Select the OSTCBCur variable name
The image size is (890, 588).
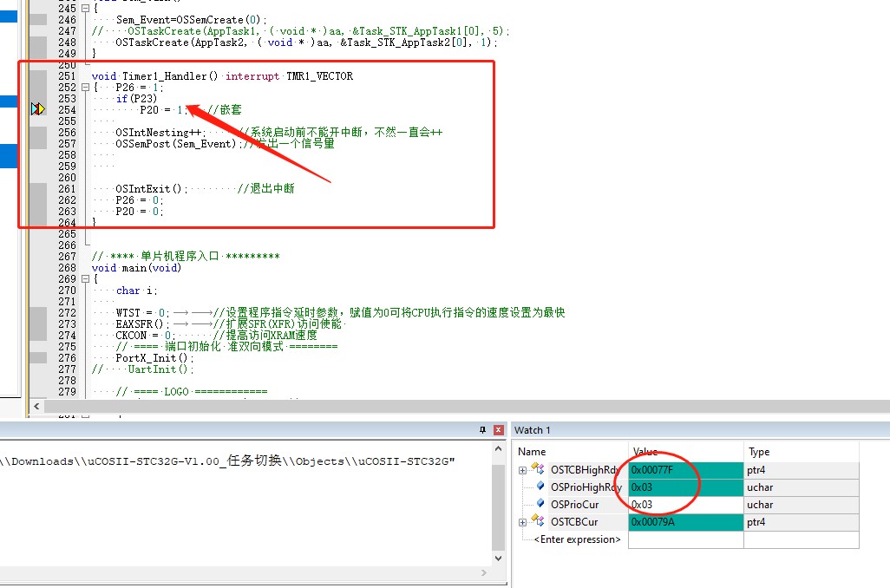574,521
